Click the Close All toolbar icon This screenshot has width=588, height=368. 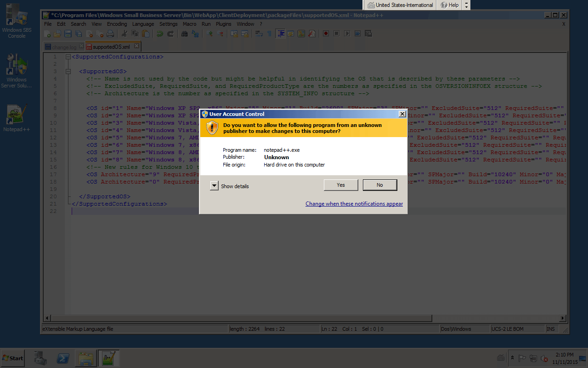click(100, 34)
